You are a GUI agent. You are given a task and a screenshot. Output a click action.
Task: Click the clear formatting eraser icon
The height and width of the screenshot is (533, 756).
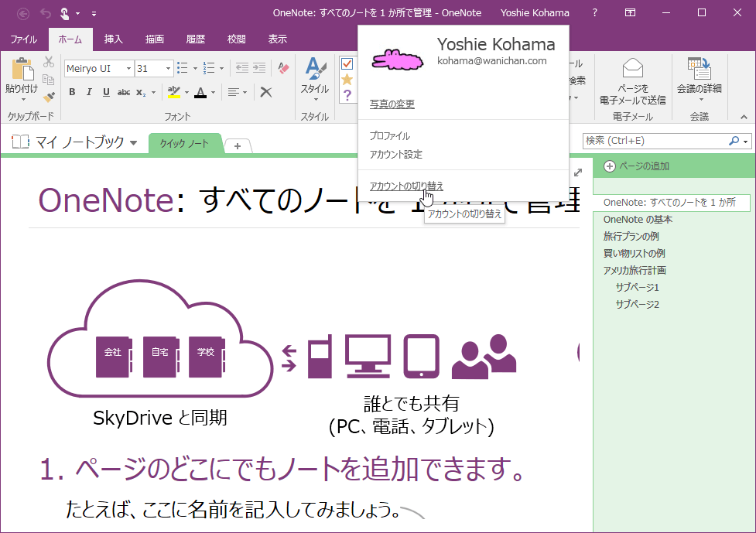point(283,68)
